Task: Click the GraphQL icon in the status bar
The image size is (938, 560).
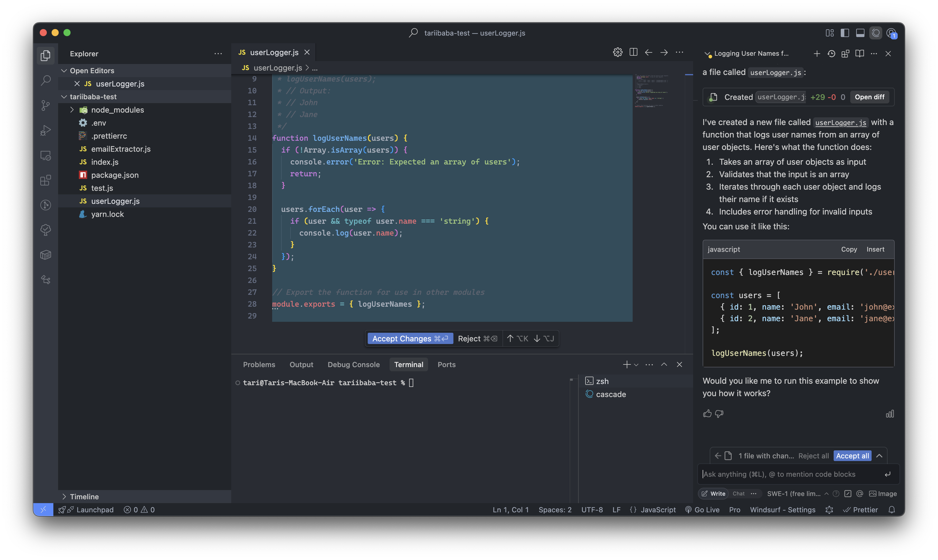Action: point(829,510)
